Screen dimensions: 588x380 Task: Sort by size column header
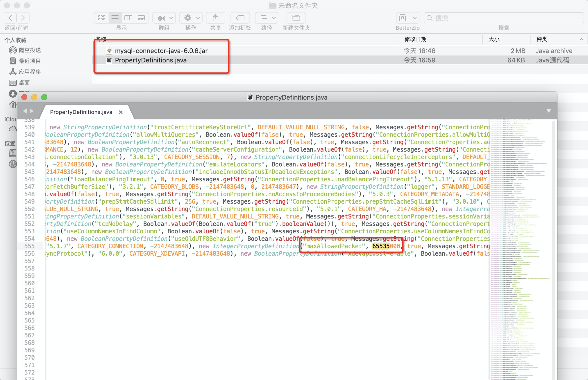pyautogui.click(x=494, y=39)
